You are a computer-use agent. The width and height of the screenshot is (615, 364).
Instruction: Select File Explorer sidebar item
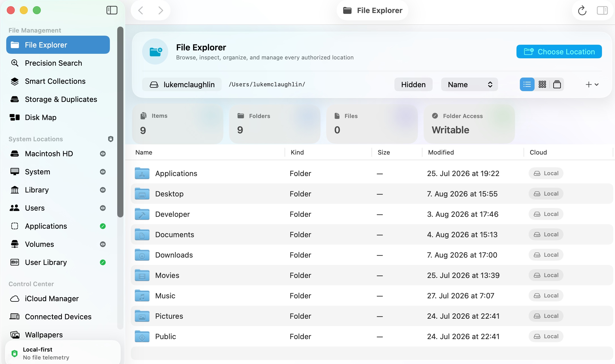point(58,45)
